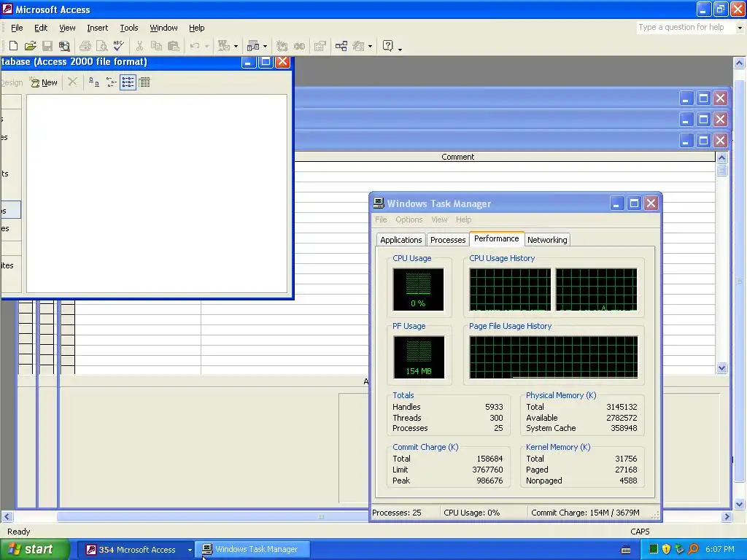Open the help question box dropdown arrow
Image resolution: width=747 pixels, height=560 pixels.
point(740,28)
